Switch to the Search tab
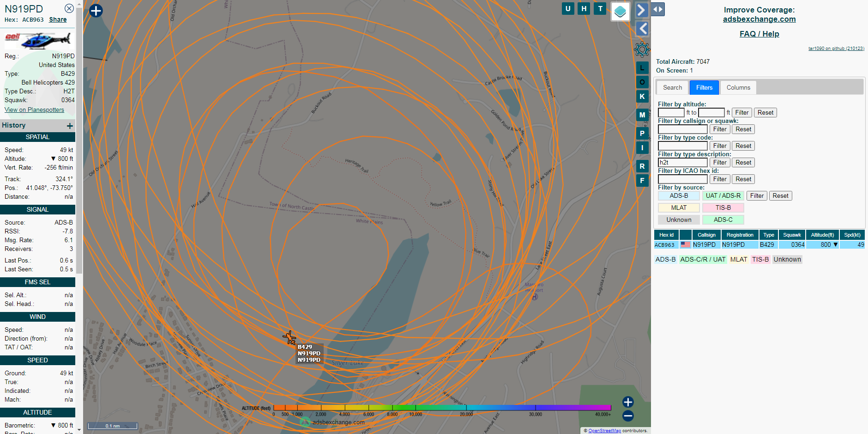The image size is (868, 434). pyautogui.click(x=672, y=87)
